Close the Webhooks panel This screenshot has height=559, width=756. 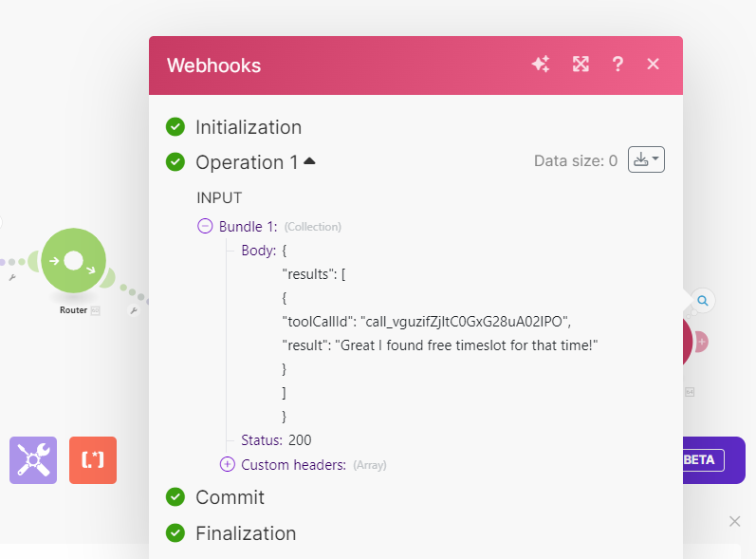click(653, 65)
